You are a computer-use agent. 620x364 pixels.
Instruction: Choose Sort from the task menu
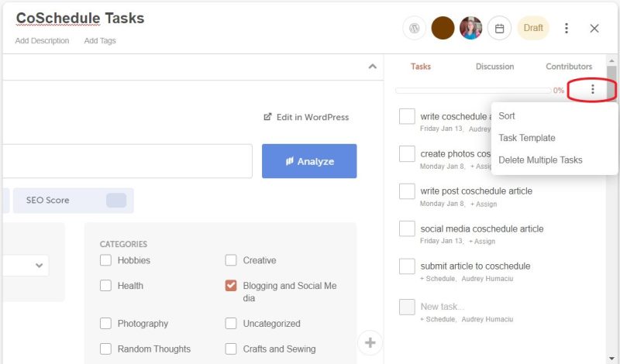pyautogui.click(x=507, y=116)
